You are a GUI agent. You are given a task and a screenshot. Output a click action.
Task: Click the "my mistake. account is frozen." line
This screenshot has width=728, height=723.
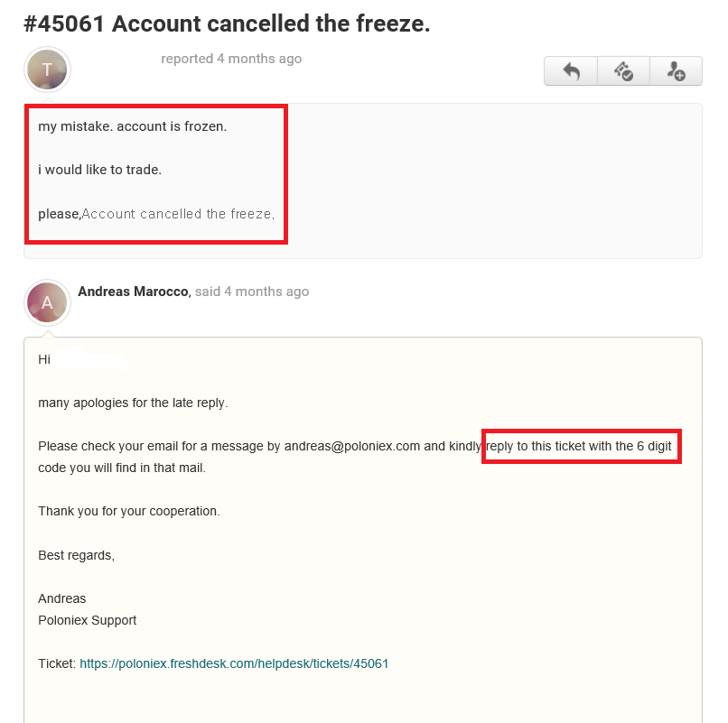132,126
